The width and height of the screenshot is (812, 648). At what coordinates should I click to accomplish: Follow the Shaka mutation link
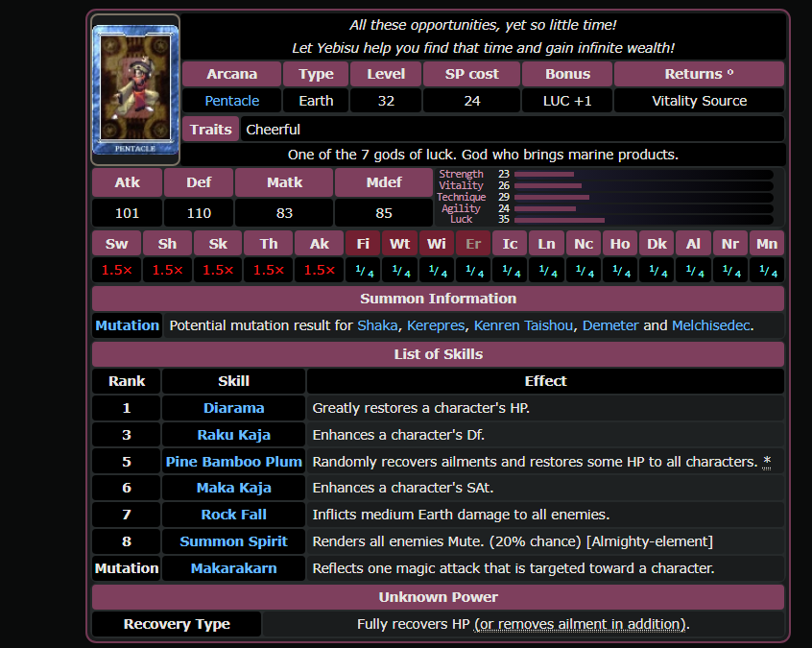377,325
